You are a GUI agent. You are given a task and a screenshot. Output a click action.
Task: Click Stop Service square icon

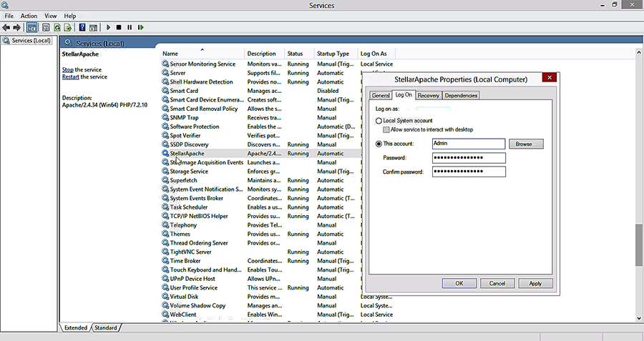(119, 27)
